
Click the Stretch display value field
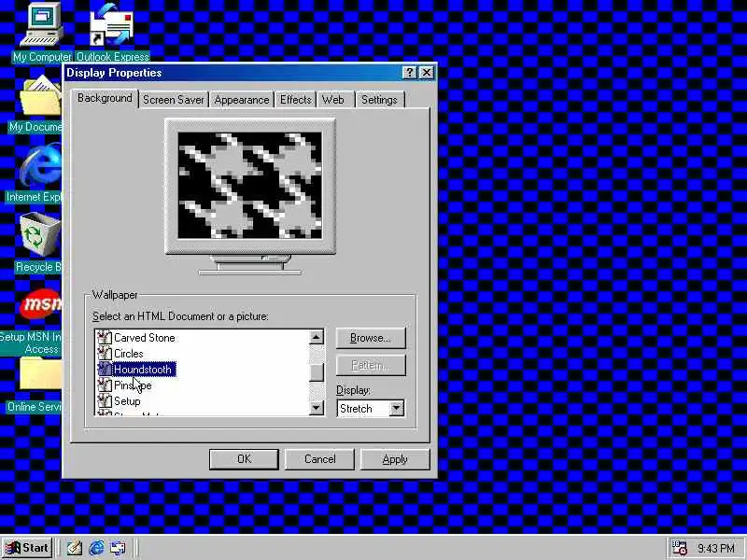pyautogui.click(x=362, y=409)
